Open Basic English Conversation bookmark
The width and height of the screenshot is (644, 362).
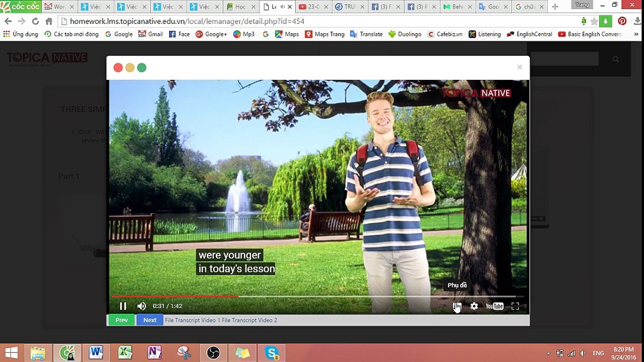590,34
